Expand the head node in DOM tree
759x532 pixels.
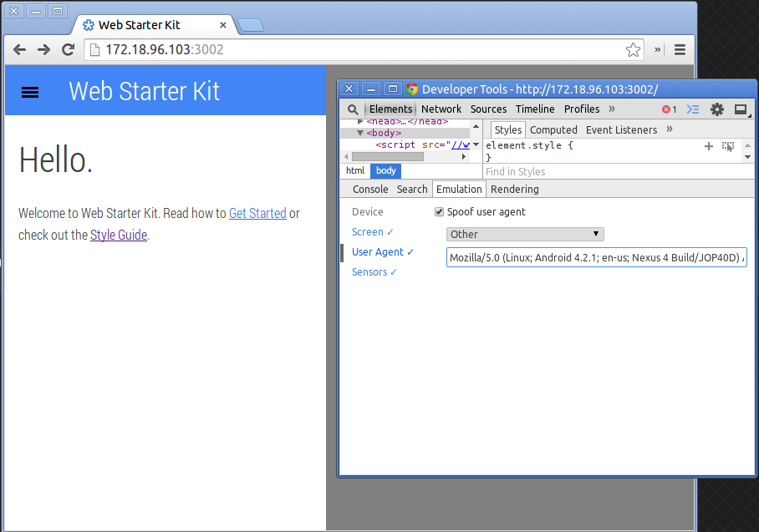(x=361, y=122)
